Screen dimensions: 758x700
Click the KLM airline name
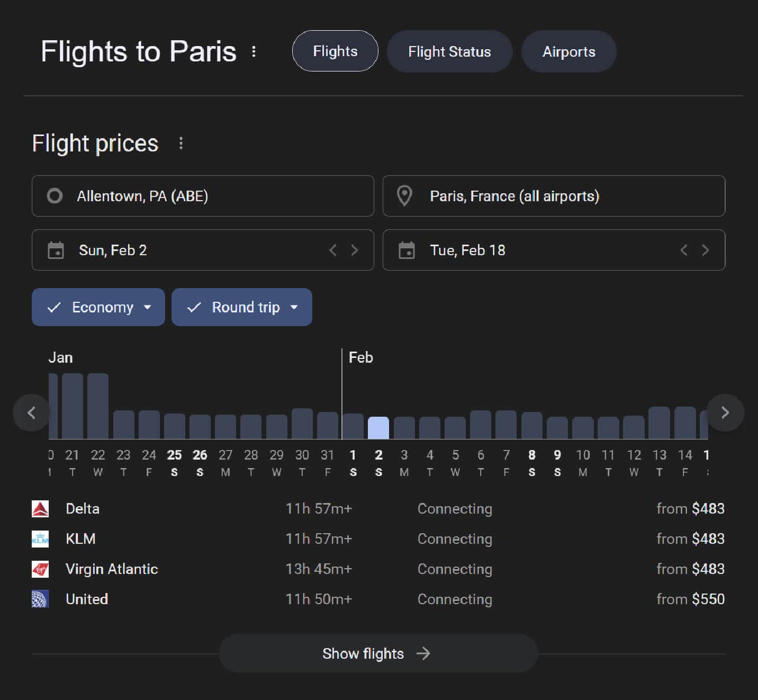[80, 539]
